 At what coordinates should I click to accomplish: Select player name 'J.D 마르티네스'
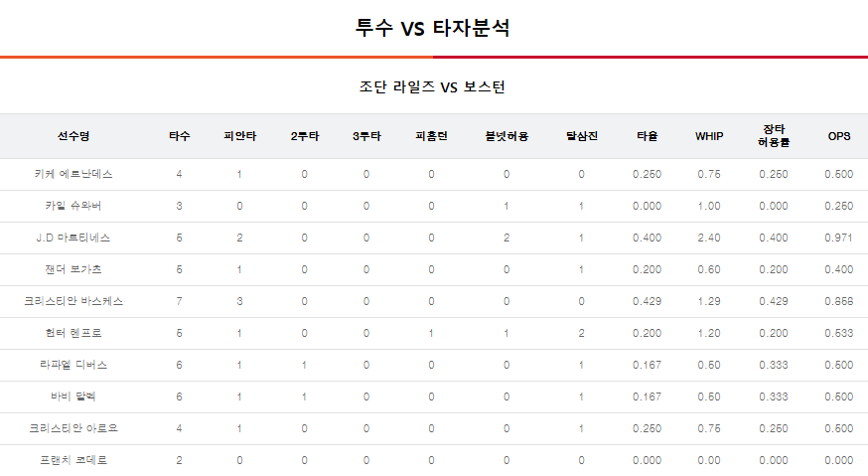point(73,238)
